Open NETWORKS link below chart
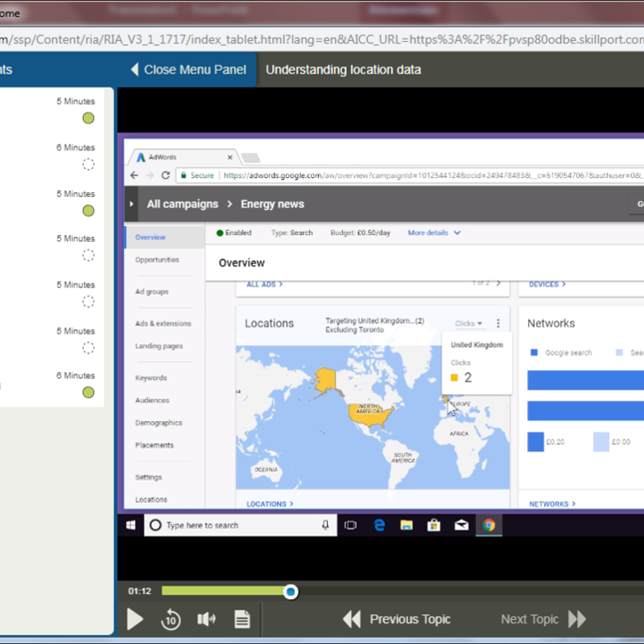Image resolution: width=644 pixels, height=644 pixels. pos(552,504)
